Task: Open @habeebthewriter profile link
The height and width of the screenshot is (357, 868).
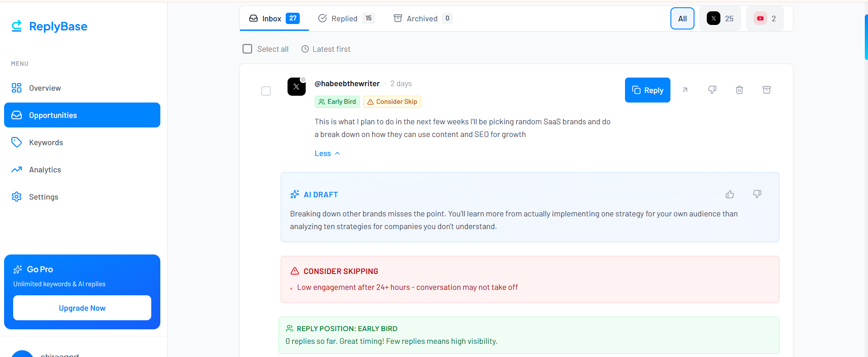Action: 347,83
